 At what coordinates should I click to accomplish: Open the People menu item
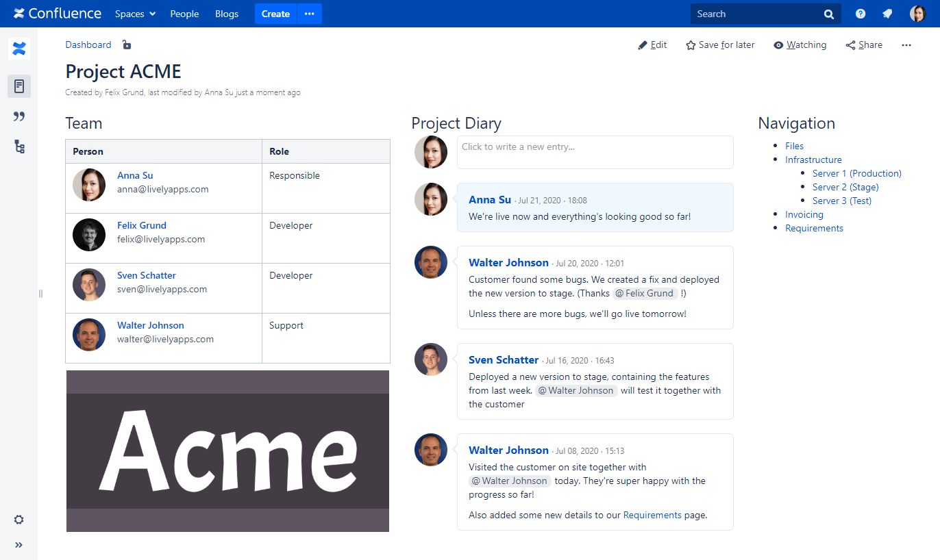[x=184, y=14]
